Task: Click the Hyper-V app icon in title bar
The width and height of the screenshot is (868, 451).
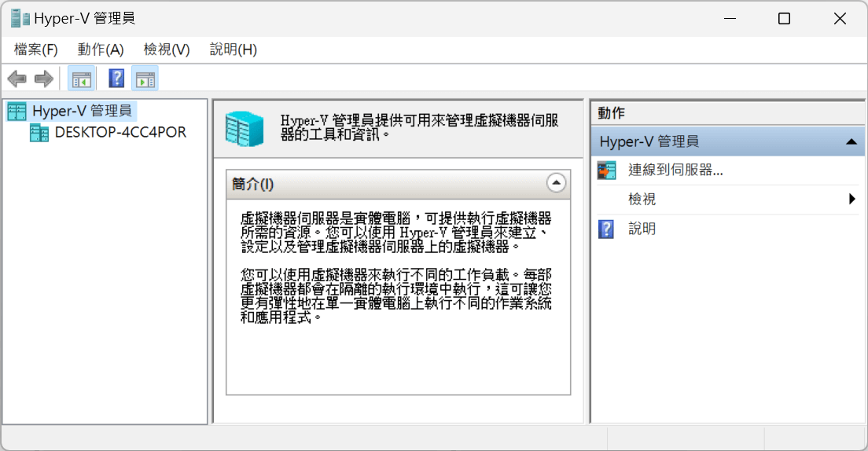Action: (20, 18)
